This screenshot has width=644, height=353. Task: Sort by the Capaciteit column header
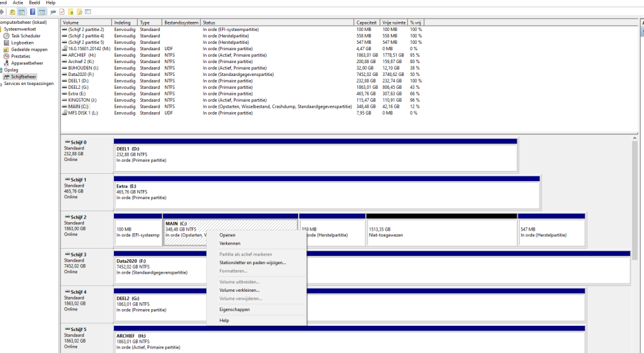tap(366, 23)
